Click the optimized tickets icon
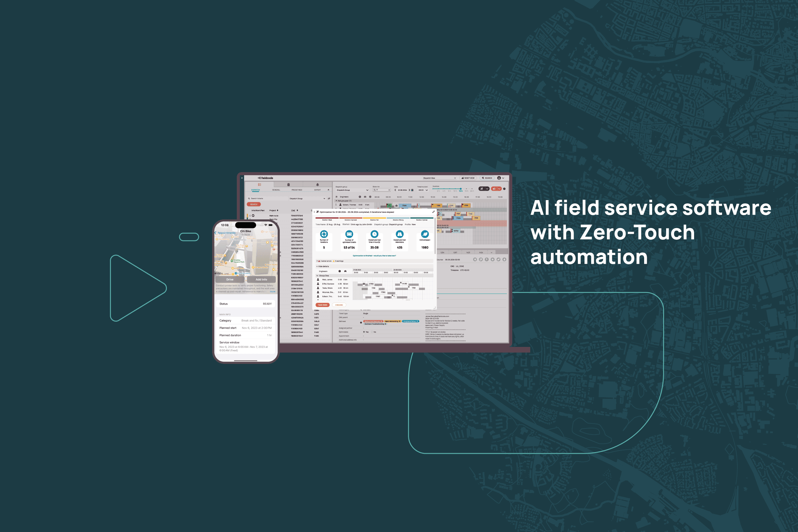Screen dimensions: 798x532 click(349, 234)
